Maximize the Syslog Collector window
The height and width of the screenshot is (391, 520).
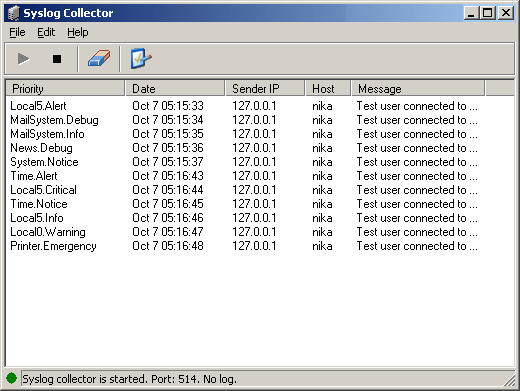point(488,13)
